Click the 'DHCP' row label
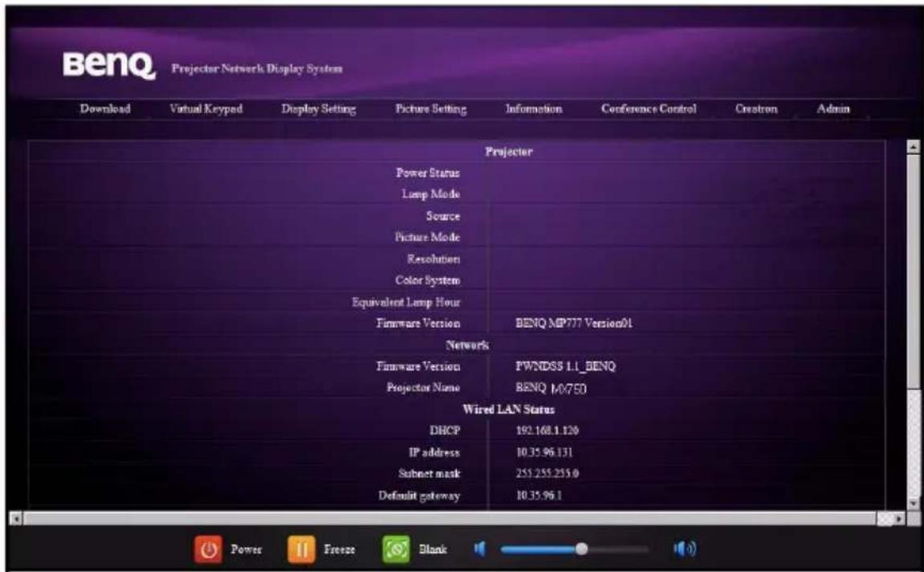This screenshot has height=572, width=924. [x=445, y=431]
